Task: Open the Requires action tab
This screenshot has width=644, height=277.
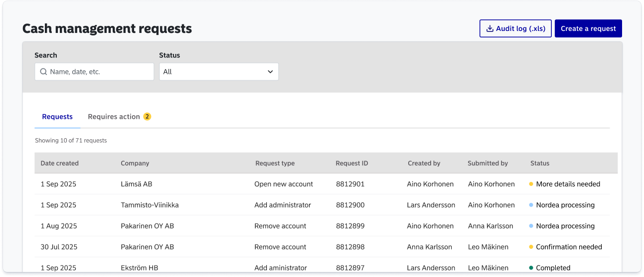Action: click(x=119, y=117)
